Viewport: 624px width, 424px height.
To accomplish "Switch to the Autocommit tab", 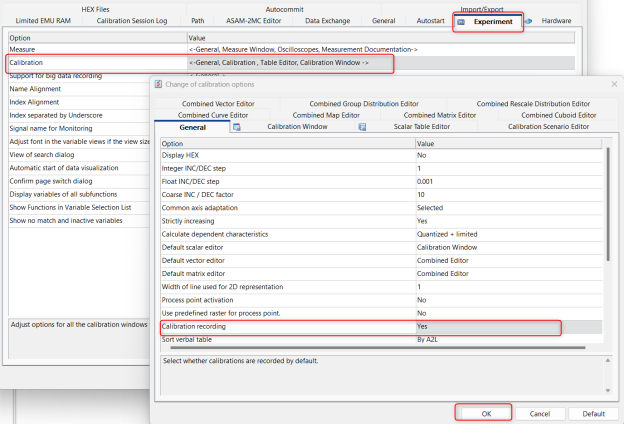I will [x=285, y=9].
